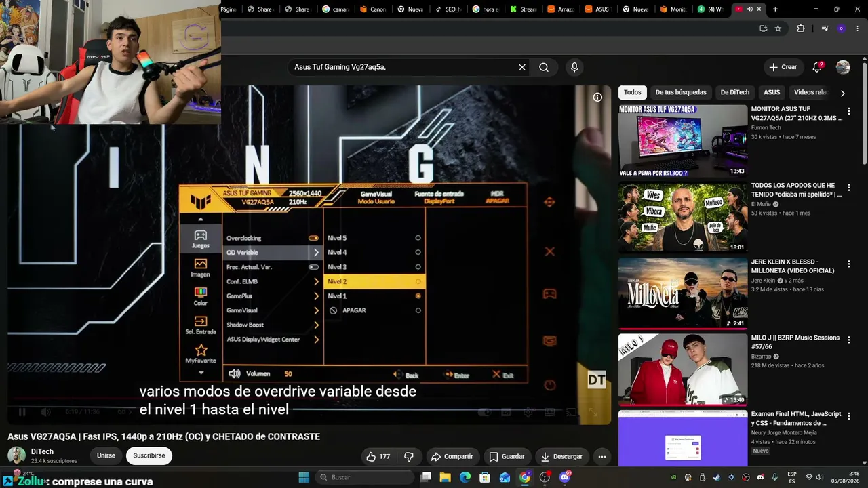Select the ASUS filter chip
Screen dimensions: 868x488
(x=772, y=92)
